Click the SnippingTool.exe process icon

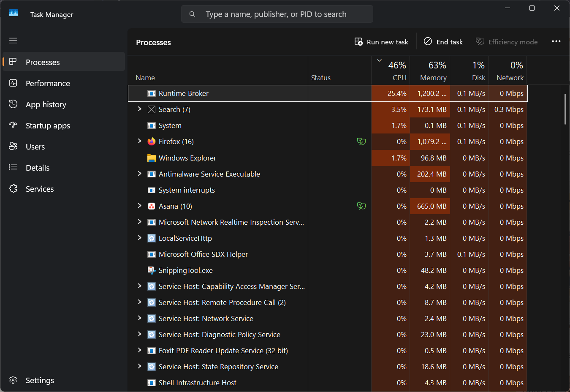point(151,270)
